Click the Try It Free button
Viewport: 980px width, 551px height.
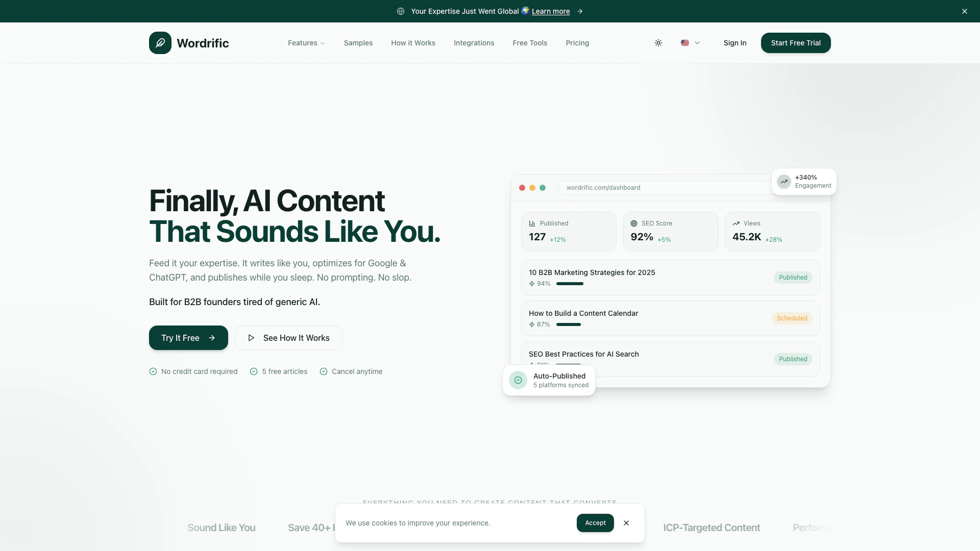[x=188, y=338]
